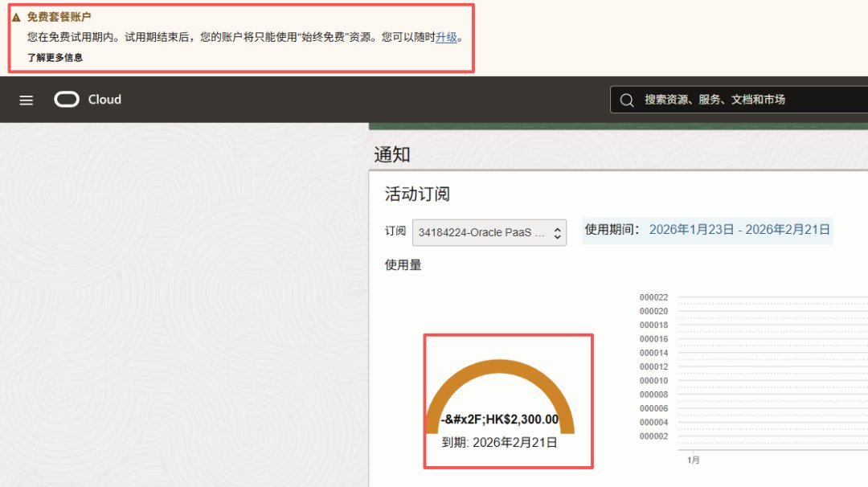The width and height of the screenshot is (868, 487).
Task: Expand the 订阅 subscription dropdown
Action: point(489,232)
